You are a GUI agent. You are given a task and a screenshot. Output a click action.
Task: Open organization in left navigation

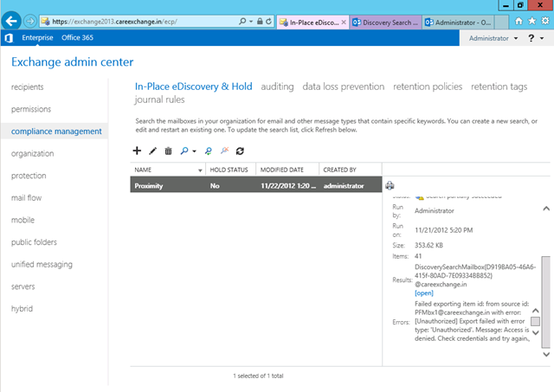(33, 154)
